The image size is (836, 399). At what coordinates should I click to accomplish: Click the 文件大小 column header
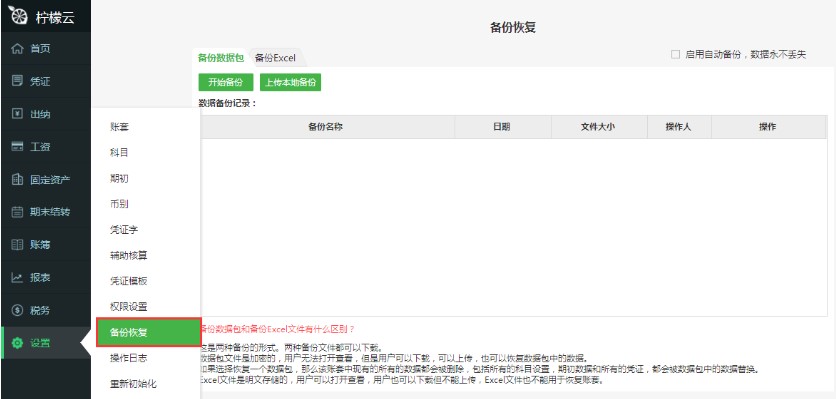598,127
